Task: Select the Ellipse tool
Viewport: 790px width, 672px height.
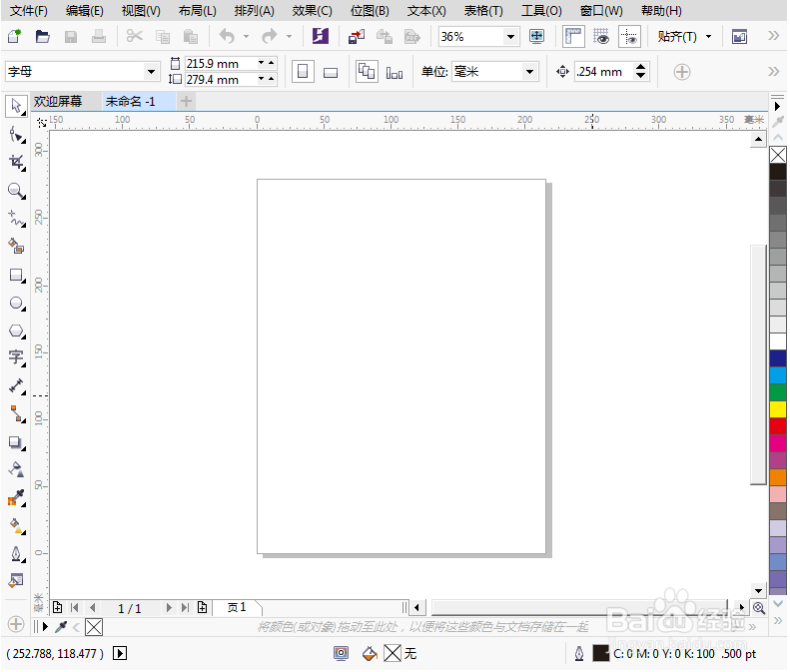Action: pyautogui.click(x=16, y=304)
